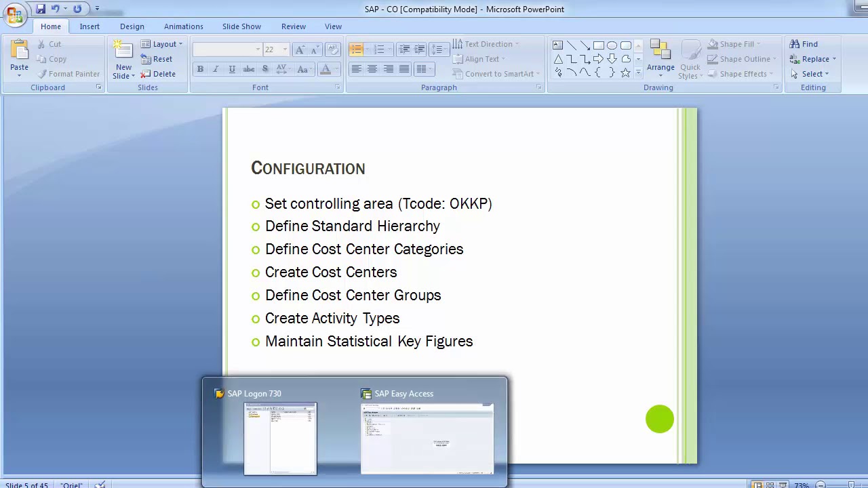Toggle strikethrough formatting
Screen dimensions: 868x488
point(249,69)
